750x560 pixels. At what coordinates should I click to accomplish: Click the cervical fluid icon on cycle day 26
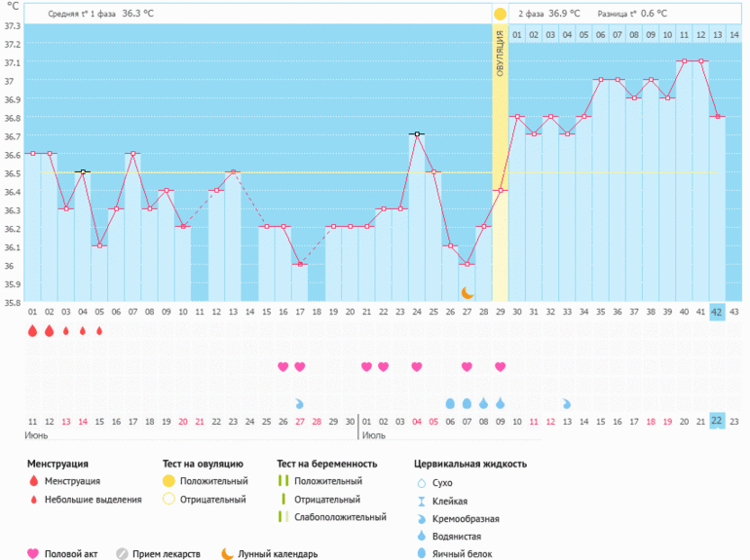pos(450,403)
